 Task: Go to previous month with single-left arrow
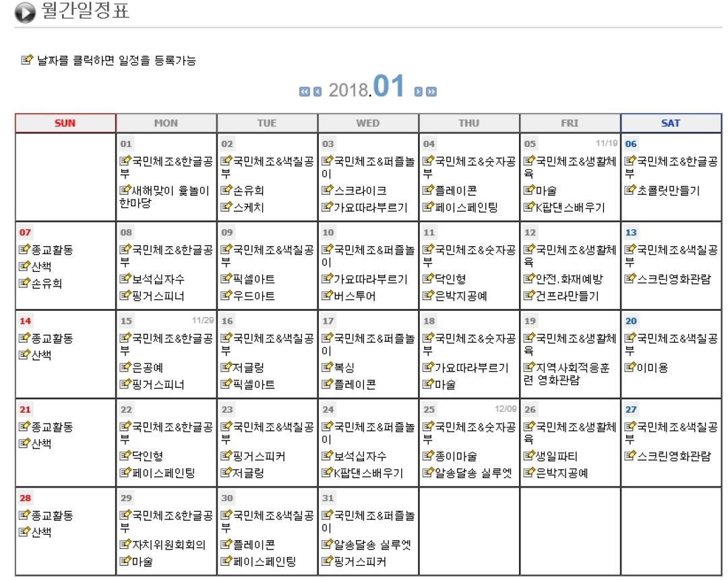pyautogui.click(x=317, y=92)
